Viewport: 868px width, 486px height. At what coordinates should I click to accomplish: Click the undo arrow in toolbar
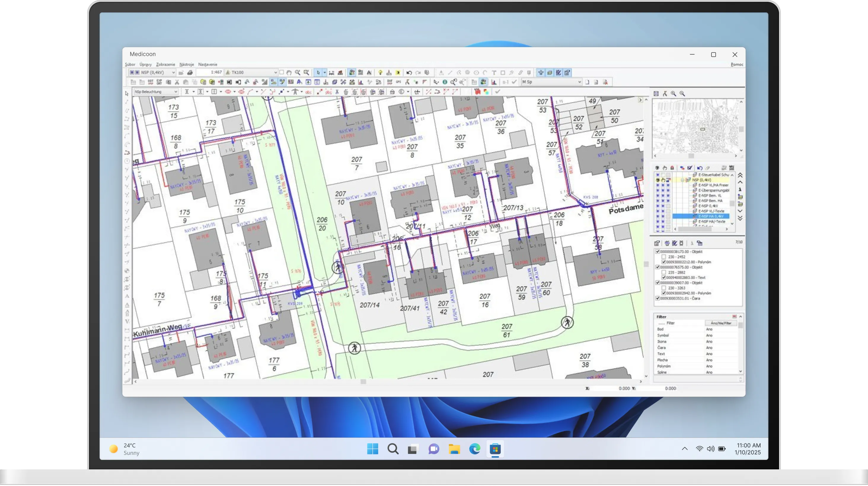click(409, 72)
